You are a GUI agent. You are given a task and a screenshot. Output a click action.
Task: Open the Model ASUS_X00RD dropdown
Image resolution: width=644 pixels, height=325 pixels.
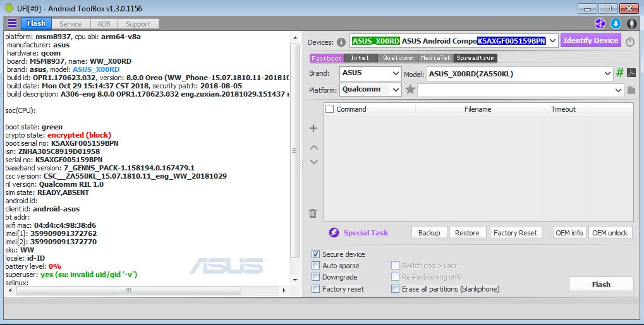click(x=607, y=73)
